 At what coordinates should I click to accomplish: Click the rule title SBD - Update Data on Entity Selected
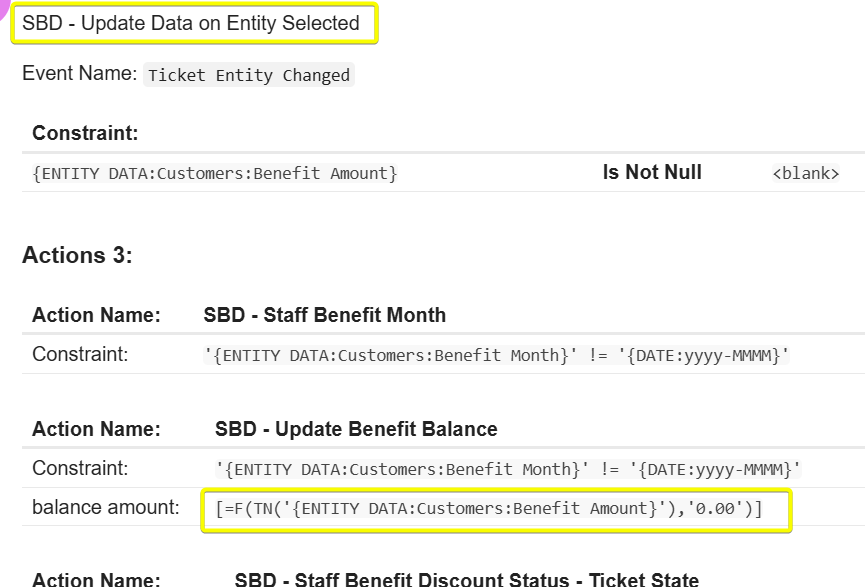(x=191, y=24)
